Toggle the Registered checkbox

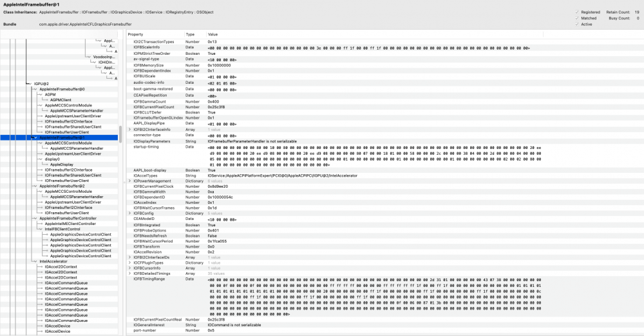(x=577, y=12)
